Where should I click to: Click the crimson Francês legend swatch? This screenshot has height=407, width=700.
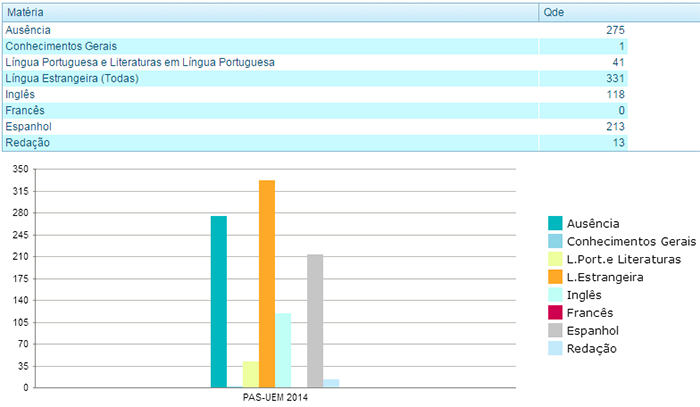click(554, 313)
